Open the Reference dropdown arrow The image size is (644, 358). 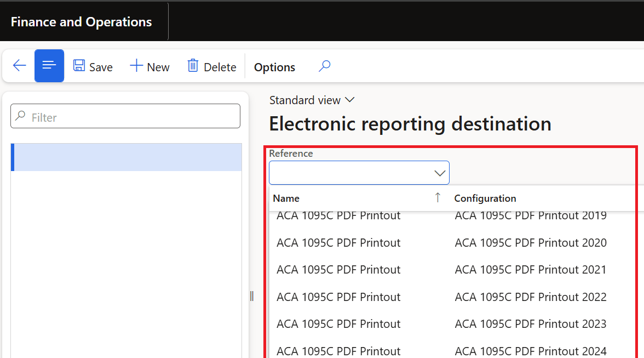click(440, 173)
